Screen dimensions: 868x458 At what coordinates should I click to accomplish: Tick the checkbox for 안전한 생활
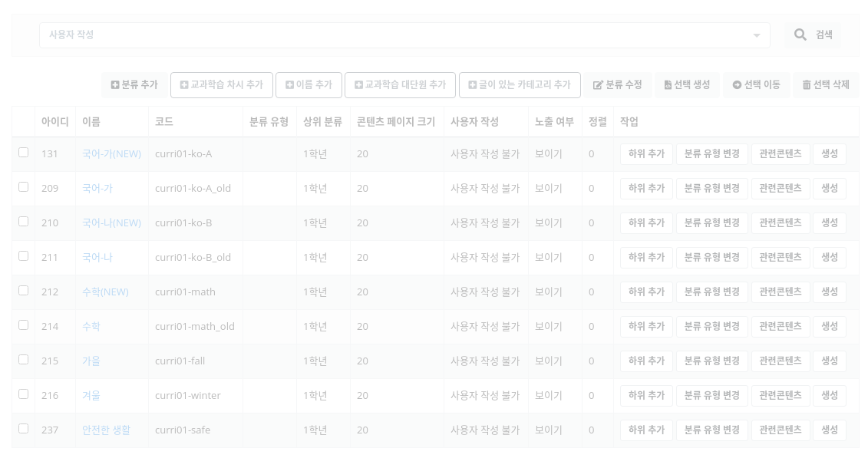click(x=23, y=429)
